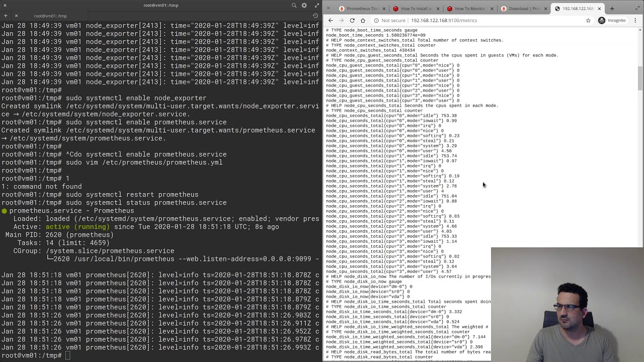Select the root@vm01: /tmp terminal tab

(50, 16)
